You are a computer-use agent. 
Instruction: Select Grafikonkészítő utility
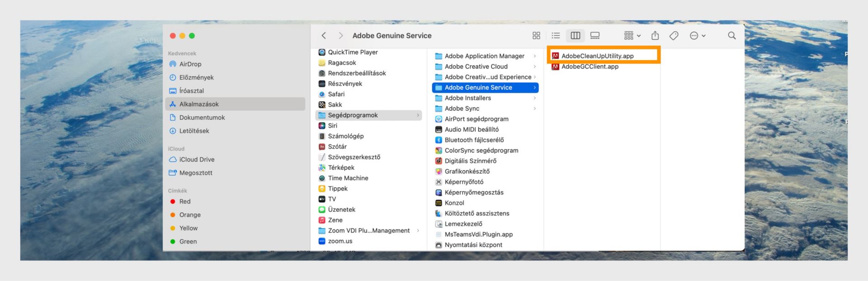pyautogui.click(x=486, y=171)
